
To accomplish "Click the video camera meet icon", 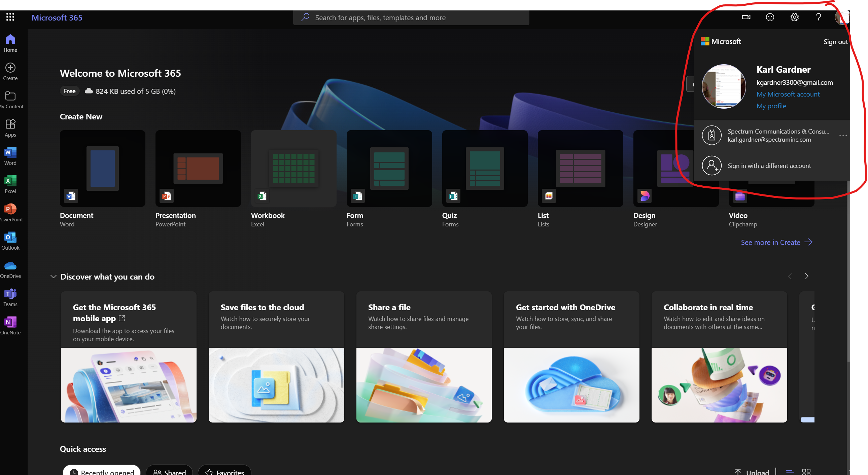I will (746, 17).
